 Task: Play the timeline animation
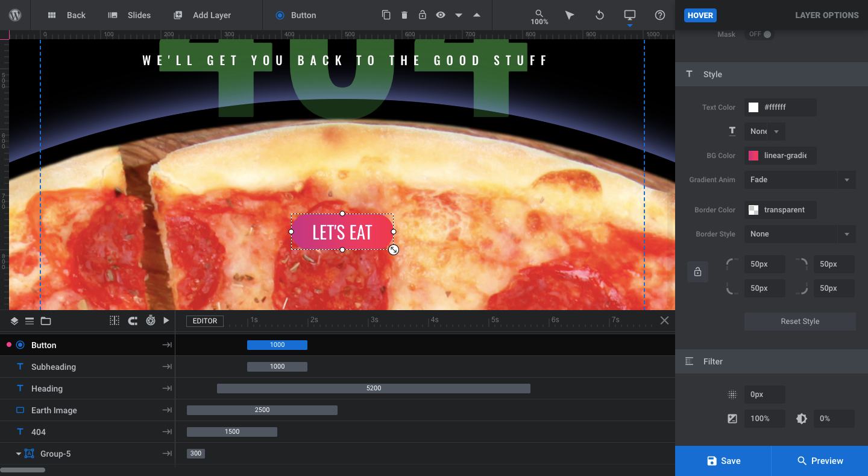(166, 321)
